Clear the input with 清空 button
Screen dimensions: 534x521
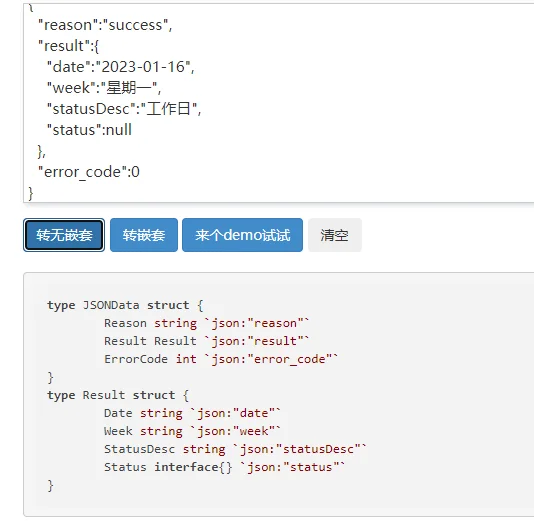335,235
